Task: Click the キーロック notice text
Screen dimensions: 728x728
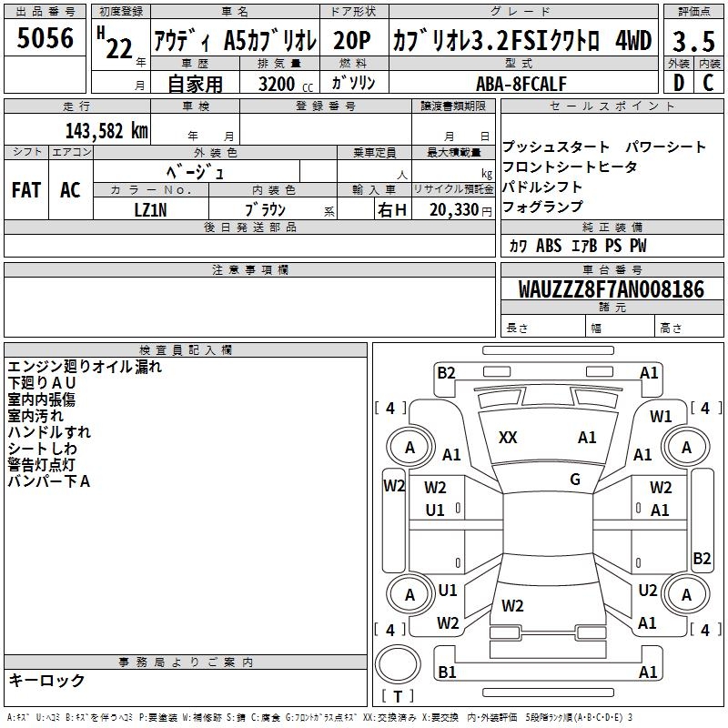Action: coord(46,680)
